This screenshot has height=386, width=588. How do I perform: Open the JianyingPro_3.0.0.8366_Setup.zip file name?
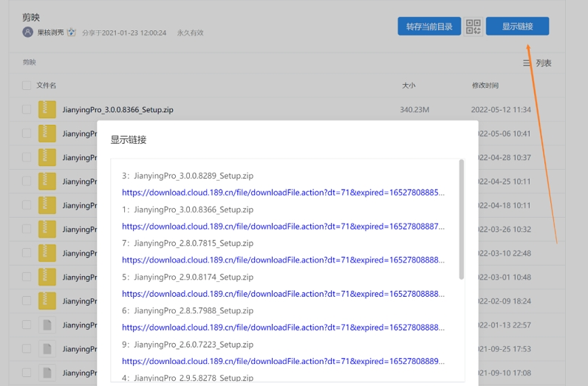117,109
